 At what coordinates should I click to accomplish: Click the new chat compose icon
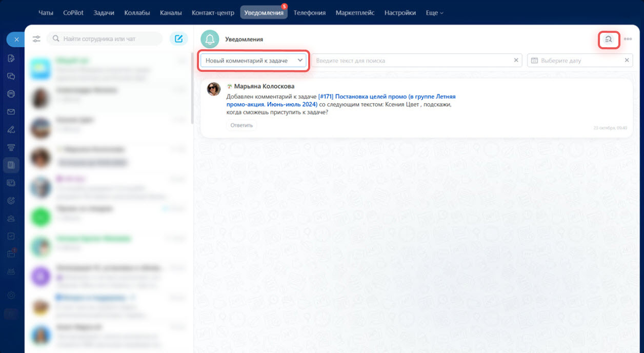[x=178, y=39]
